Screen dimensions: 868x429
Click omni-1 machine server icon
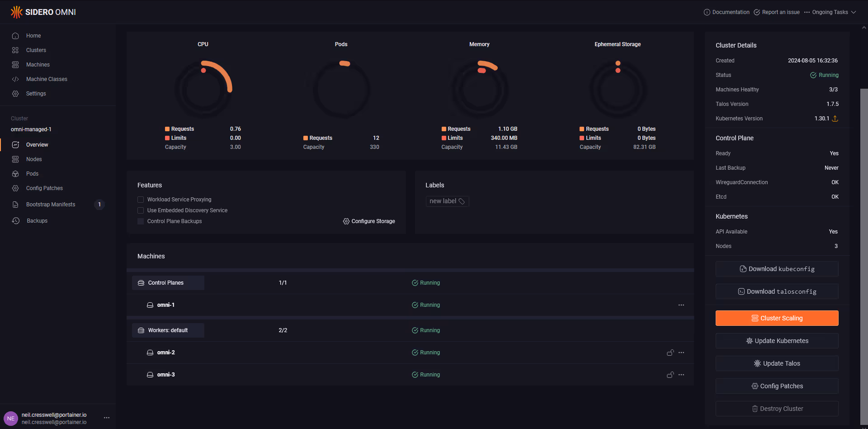(150, 305)
